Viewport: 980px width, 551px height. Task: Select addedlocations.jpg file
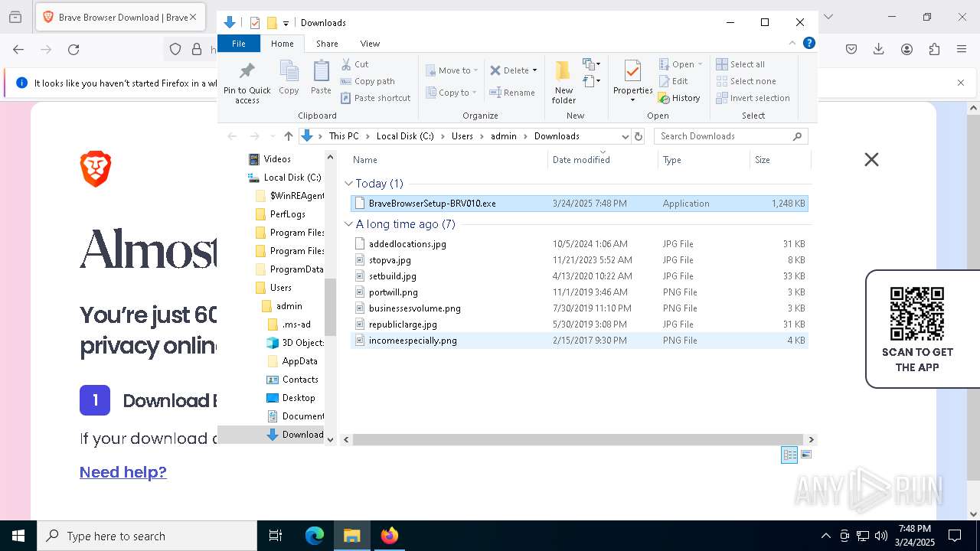pos(579,244)
